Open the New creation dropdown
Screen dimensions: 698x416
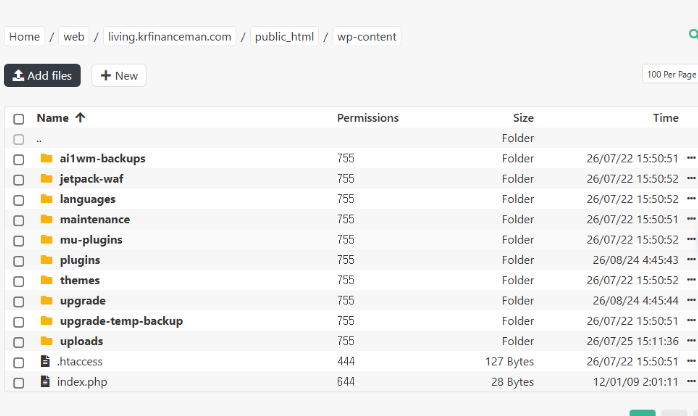pos(119,76)
